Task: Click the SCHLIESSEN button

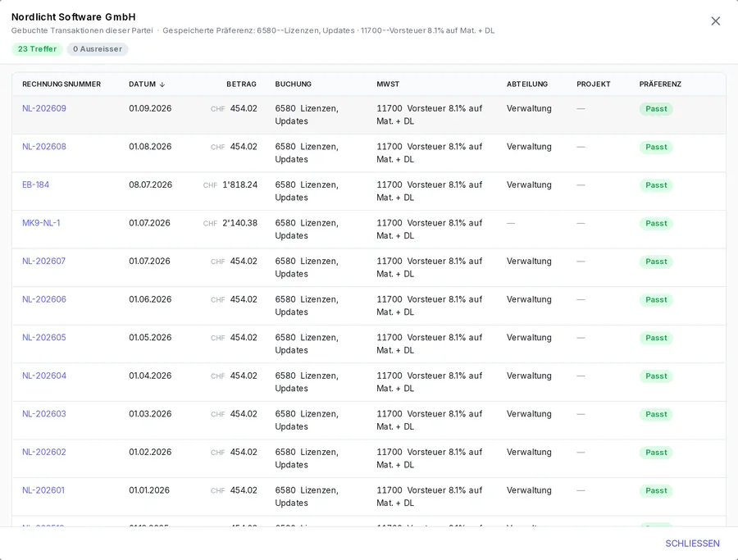Action: tap(692, 544)
